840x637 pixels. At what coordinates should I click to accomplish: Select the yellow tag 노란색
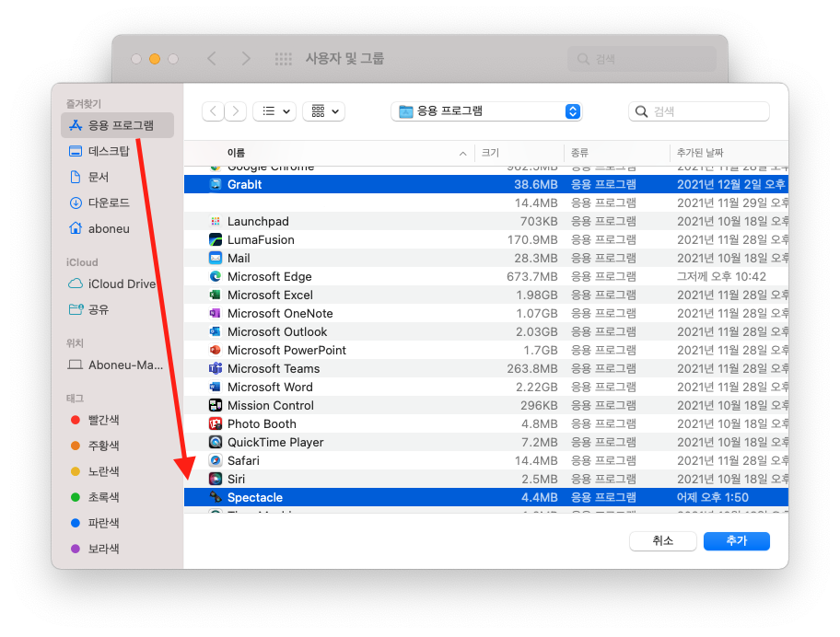pos(94,471)
